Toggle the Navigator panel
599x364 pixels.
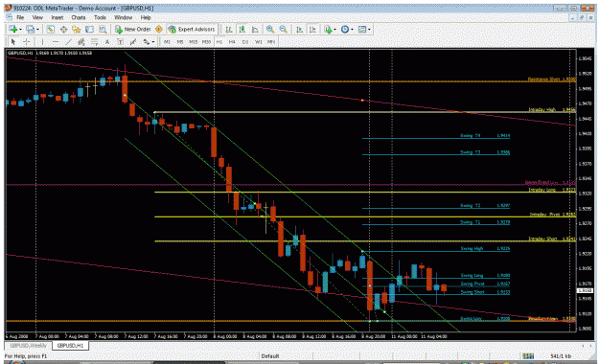click(x=77, y=30)
